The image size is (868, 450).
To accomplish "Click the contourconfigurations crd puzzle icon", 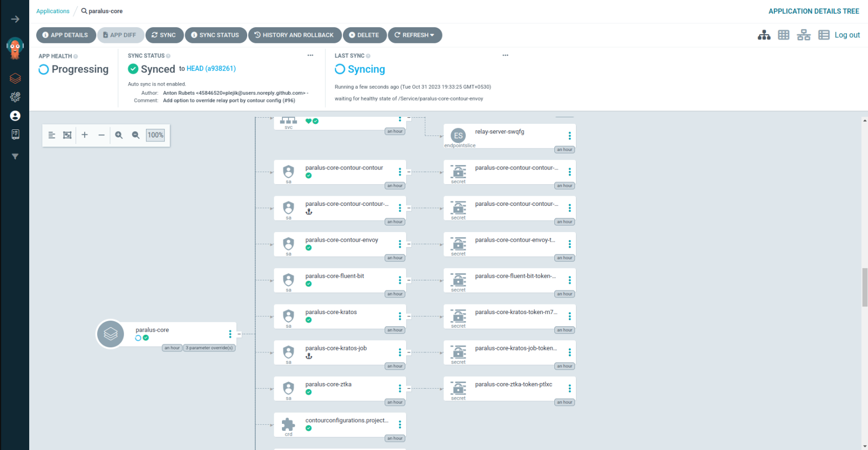I will [x=288, y=424].
